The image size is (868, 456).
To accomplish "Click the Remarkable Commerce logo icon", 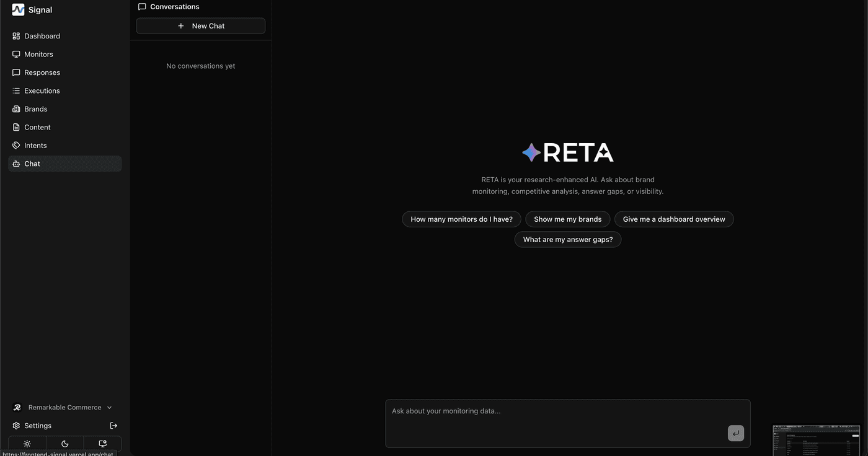I will [17, 408].
